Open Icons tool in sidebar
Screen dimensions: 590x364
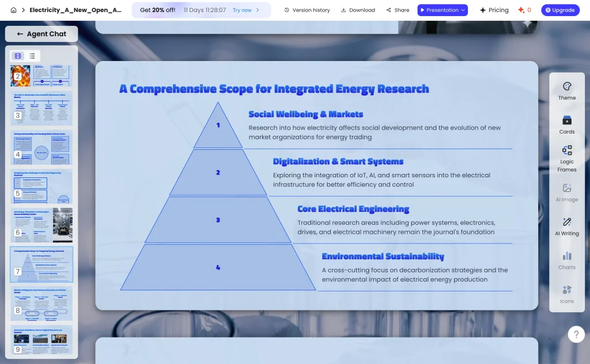tap(567, 294)
